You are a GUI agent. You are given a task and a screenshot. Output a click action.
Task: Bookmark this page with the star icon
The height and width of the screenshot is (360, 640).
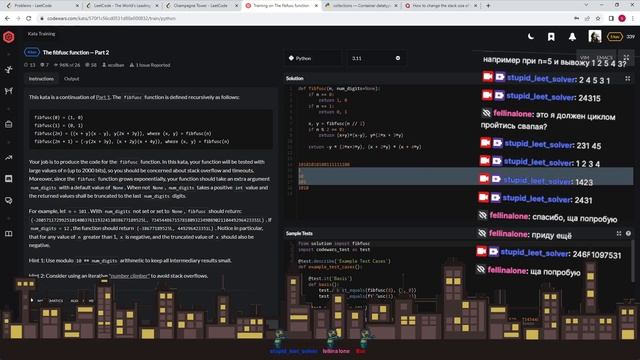598,18
